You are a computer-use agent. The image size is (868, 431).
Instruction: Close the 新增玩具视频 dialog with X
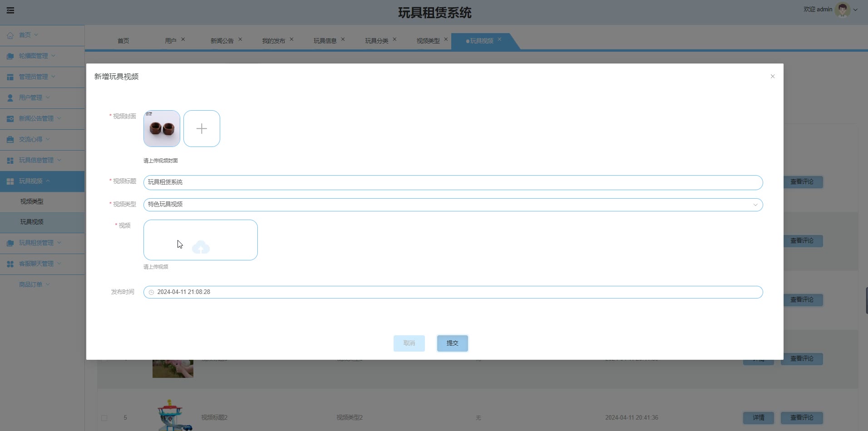click(772, 76)
